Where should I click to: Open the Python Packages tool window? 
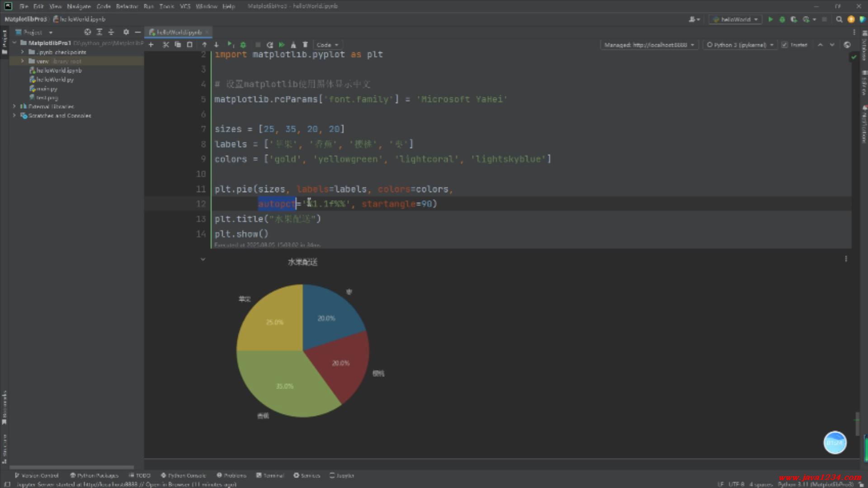(94, 475)
